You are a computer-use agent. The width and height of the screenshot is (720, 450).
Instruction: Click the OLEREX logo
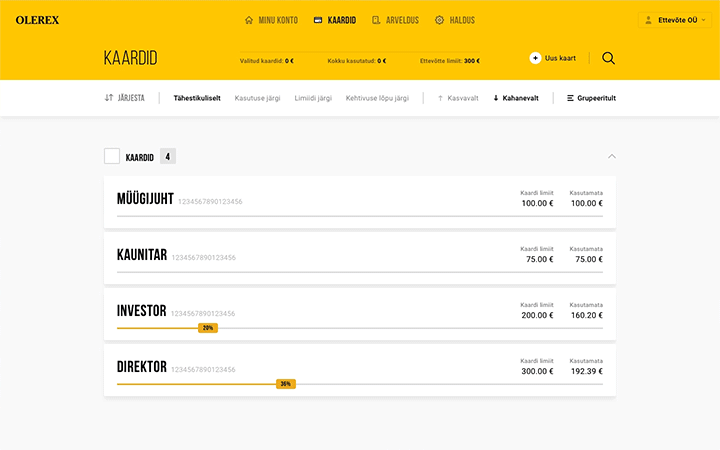click(39, 20)
